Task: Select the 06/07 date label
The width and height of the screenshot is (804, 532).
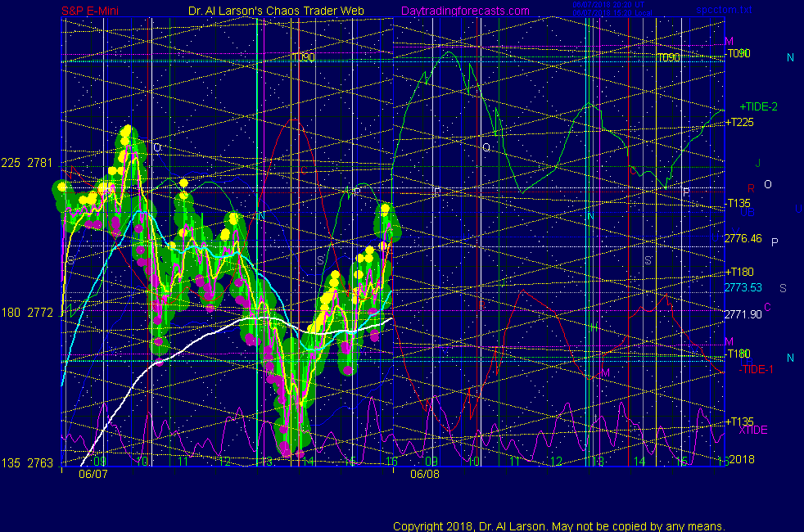Action: coord(93,474)
